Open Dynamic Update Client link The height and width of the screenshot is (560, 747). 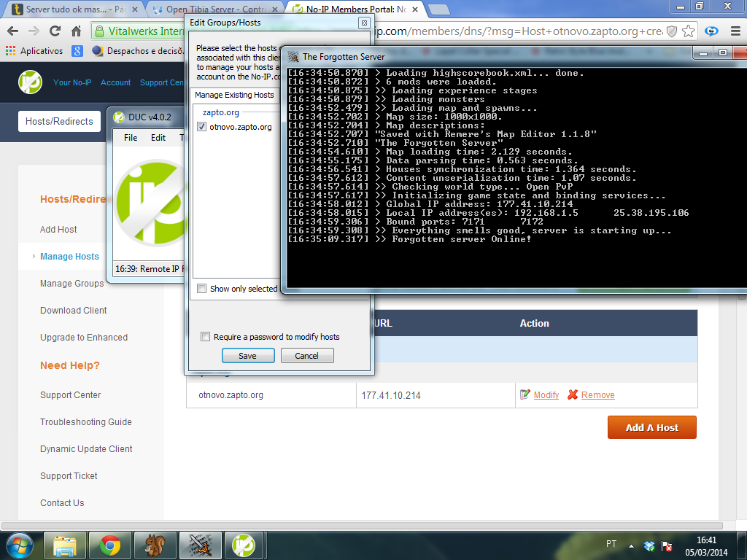pos(86,449)
